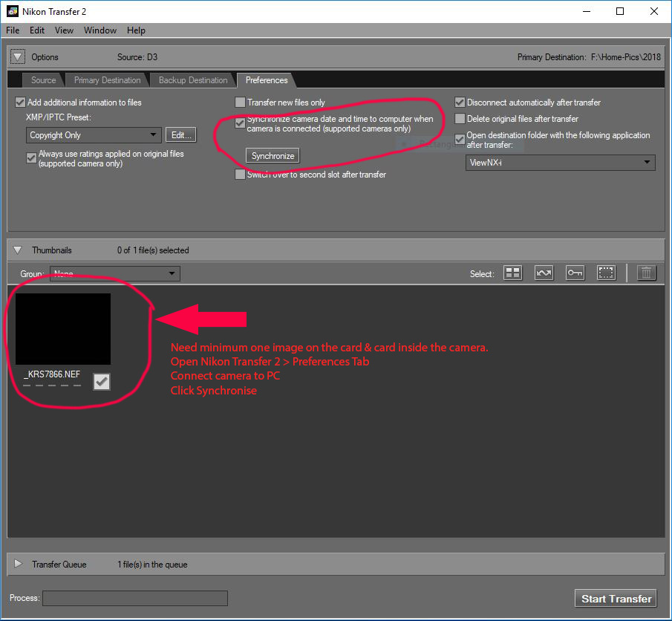Click the trash can delete icon
Viewport: 672px width, 621px height.
click(646, 273)
